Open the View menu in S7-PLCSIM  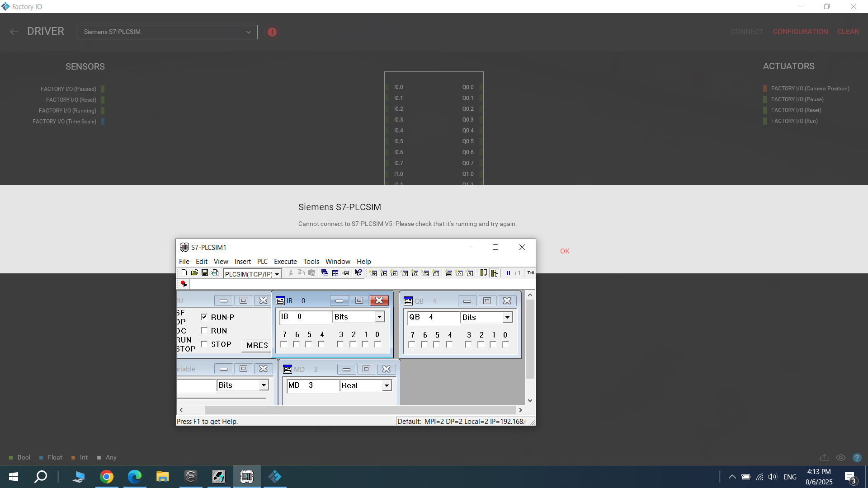(x=221, y=262)
